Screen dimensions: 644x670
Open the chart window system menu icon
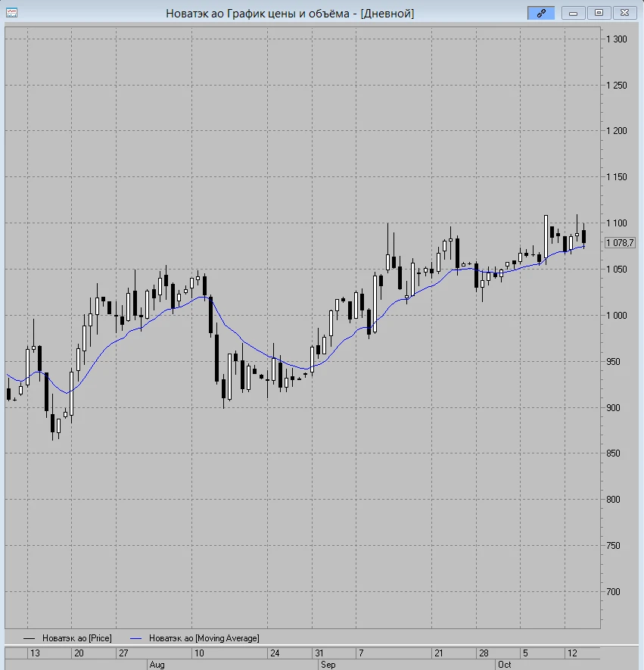pos(11,13)
